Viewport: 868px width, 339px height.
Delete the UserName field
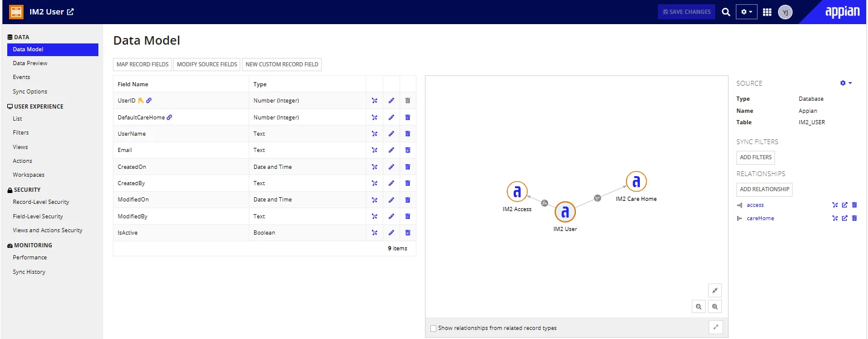407,134
